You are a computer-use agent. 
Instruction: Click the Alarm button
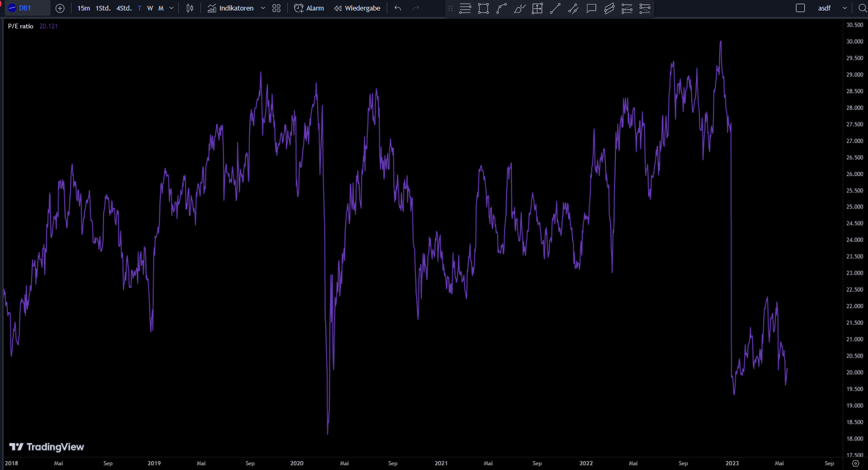click(x=309, y=8)
